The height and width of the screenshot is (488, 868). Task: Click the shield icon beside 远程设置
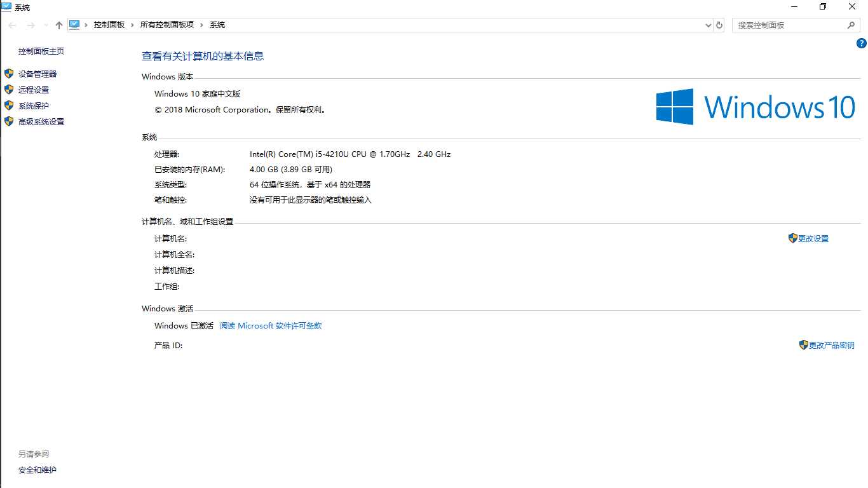click(9, 90)
